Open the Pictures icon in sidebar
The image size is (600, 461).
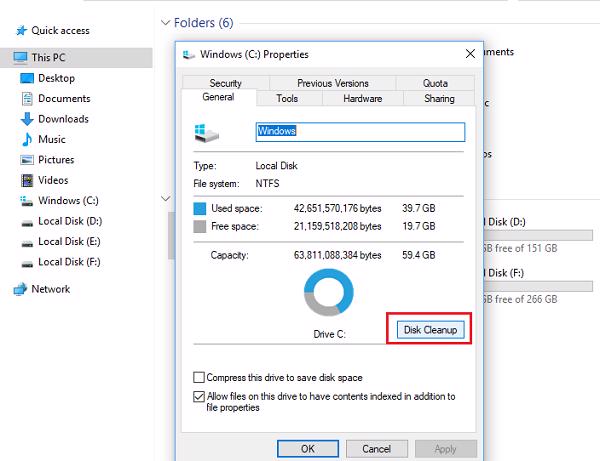[27, 160]
